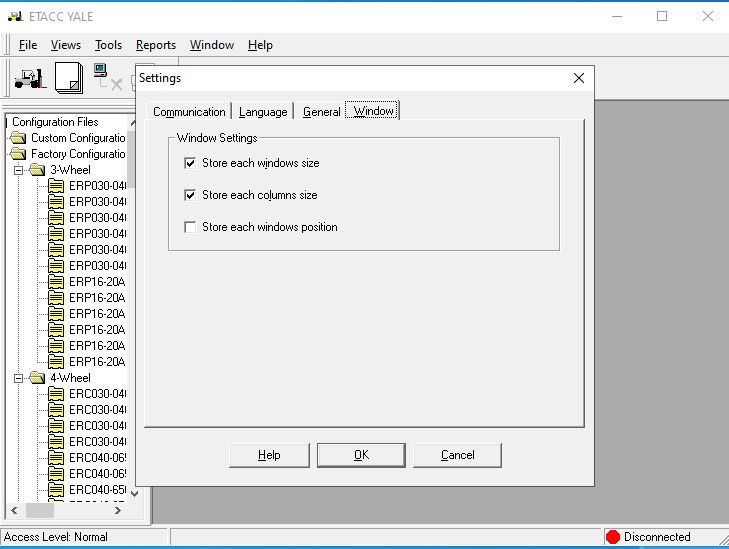Select the Factory Configuration tree label
The height and width of the screenshot is (549, 729).
point(78,153)
